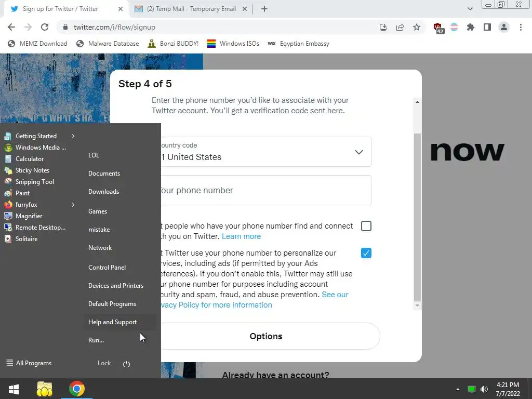The height and width of the screenshot is (399, 532).
Task: Open the Malware Database bookmark
Action: coord(108,44)
